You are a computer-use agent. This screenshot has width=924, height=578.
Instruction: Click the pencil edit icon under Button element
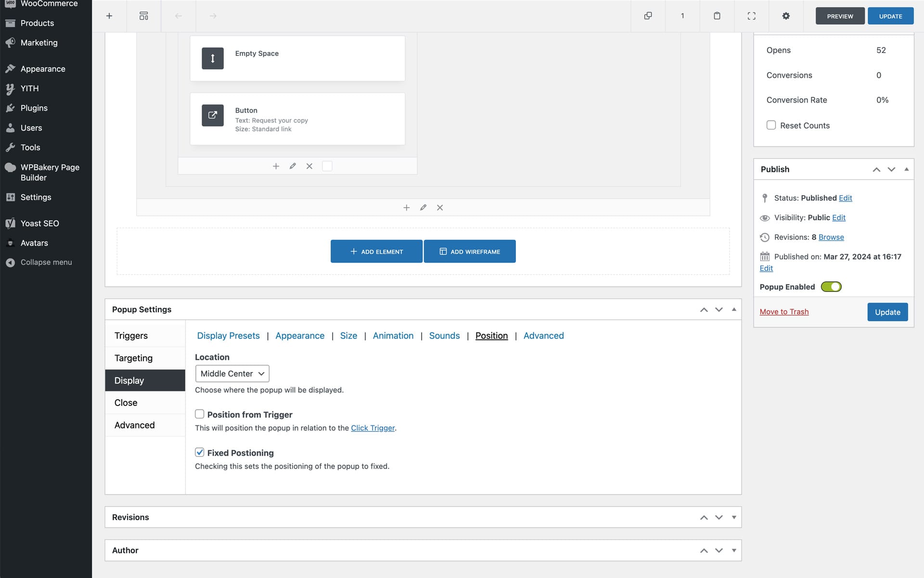[x=293, y=166]
